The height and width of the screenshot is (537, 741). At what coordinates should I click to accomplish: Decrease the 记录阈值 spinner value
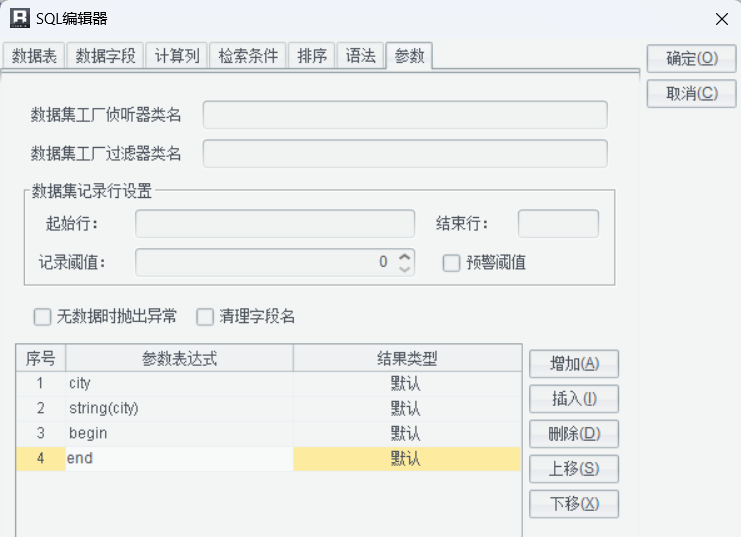click(x=404, y=268)
